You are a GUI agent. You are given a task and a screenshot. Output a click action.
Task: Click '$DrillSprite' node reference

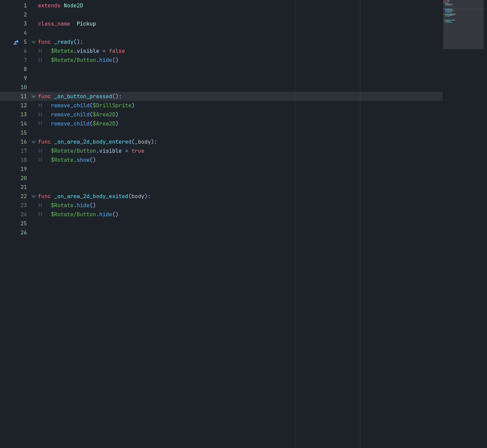(112, 106)
